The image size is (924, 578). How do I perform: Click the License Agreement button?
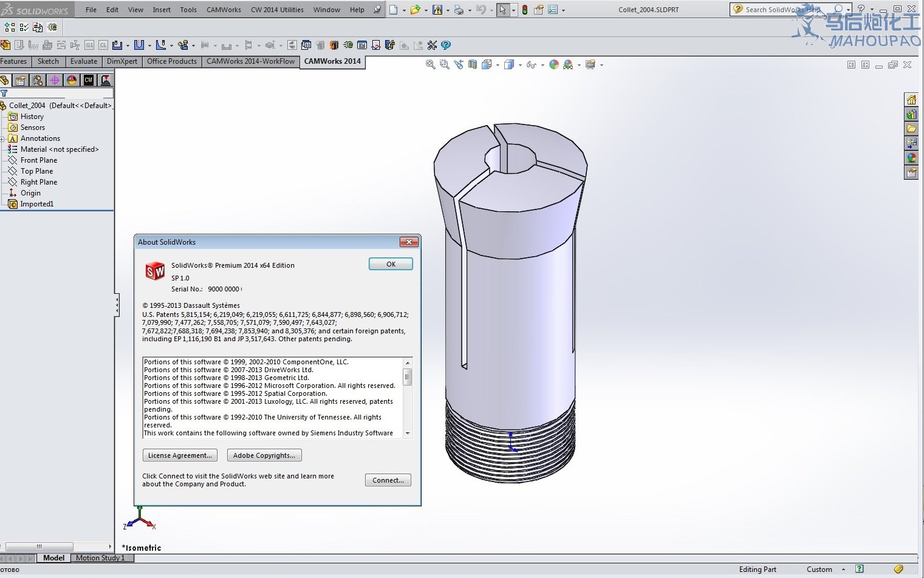click(180, 455)
